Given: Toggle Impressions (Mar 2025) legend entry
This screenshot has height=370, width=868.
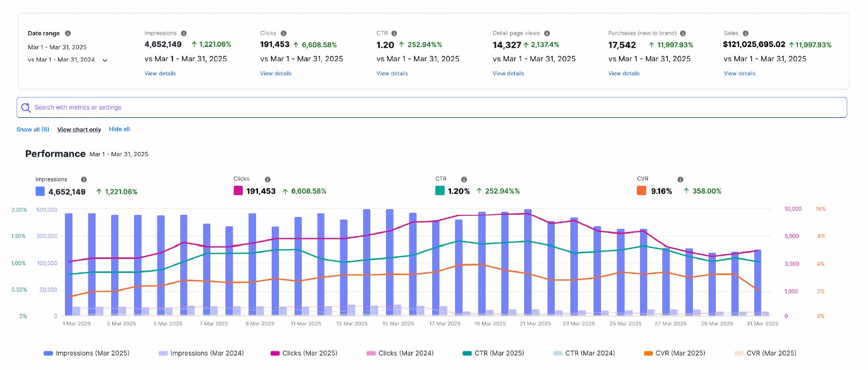Looking at the screenshot, I should pyautogui.click(x=86, y=353).
